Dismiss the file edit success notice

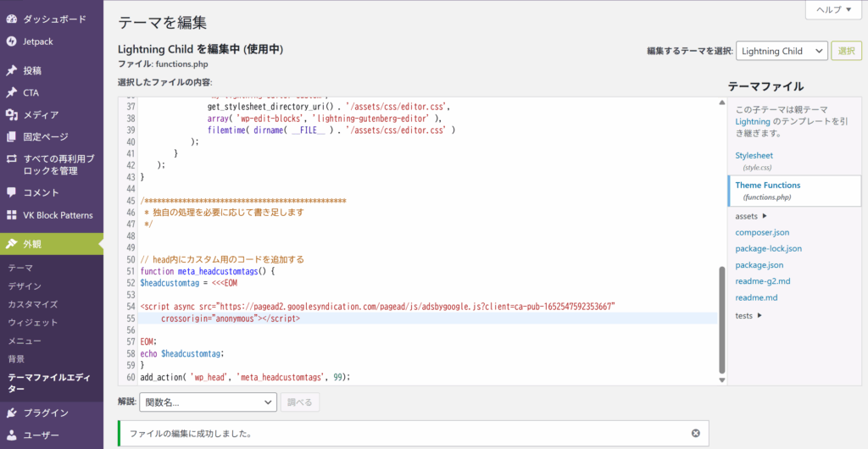pos(696,433)
